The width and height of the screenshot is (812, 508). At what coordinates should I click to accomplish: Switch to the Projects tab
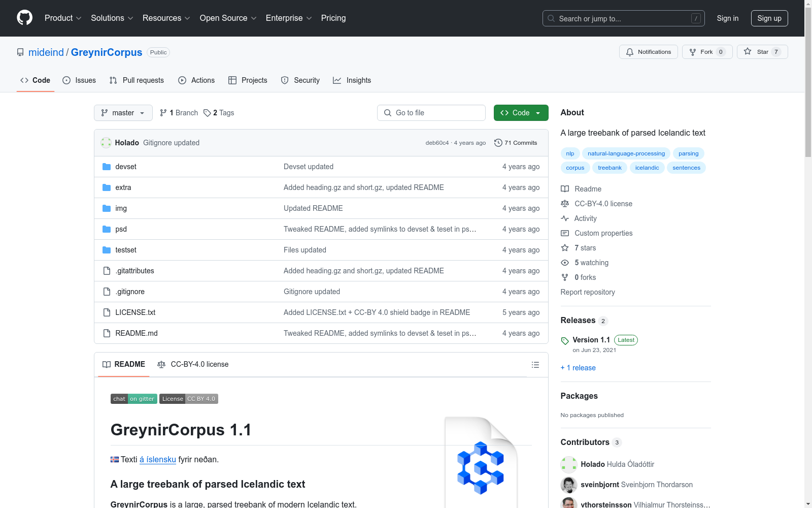[248, 80]
